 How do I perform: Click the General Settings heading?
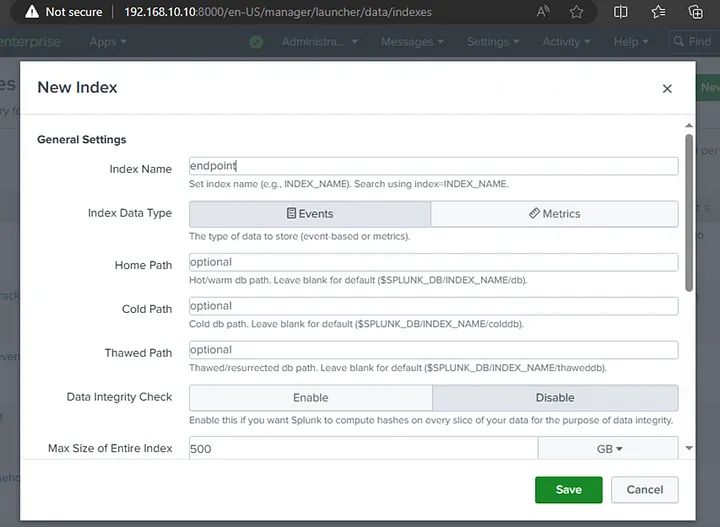tap(82, 140)
